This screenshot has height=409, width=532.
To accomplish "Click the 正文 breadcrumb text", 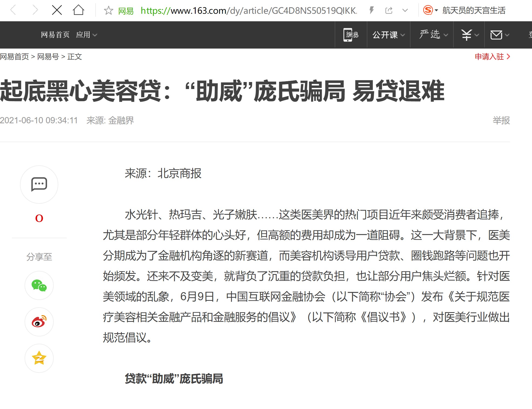I will (74, 57).
